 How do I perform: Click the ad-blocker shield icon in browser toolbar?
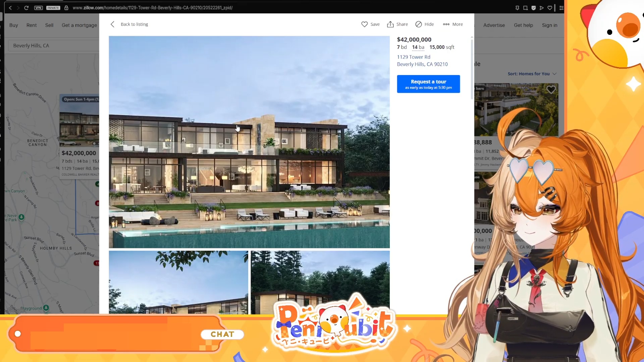coord(534,8)
